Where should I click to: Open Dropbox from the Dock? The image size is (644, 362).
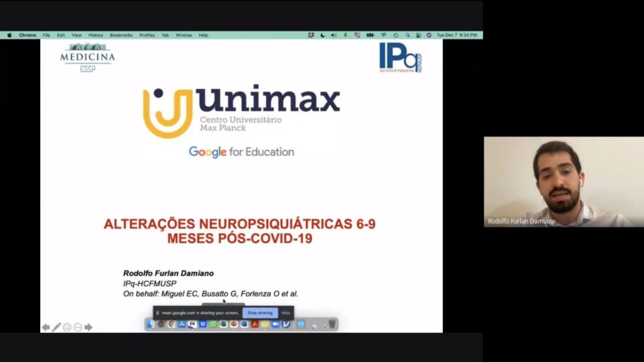click(203, 324)
